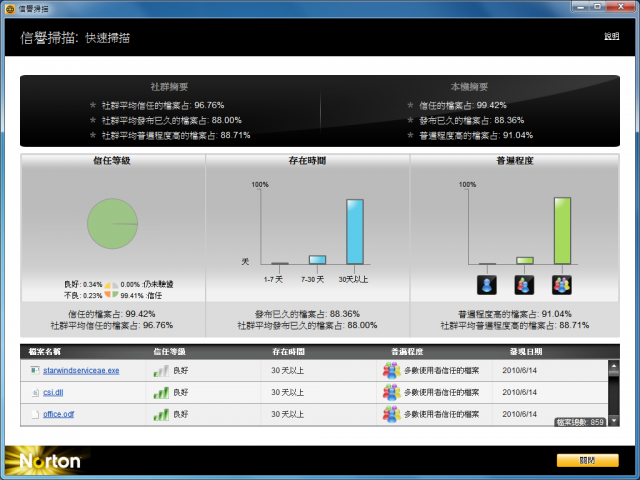Click the users group icon in csi.dll row
The image size is (640, 480).
point(391,392)
